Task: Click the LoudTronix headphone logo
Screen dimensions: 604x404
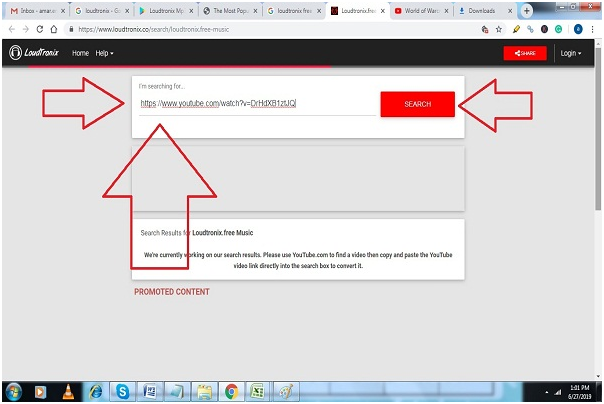Action: pyautogui.click(x=15, y=53)
